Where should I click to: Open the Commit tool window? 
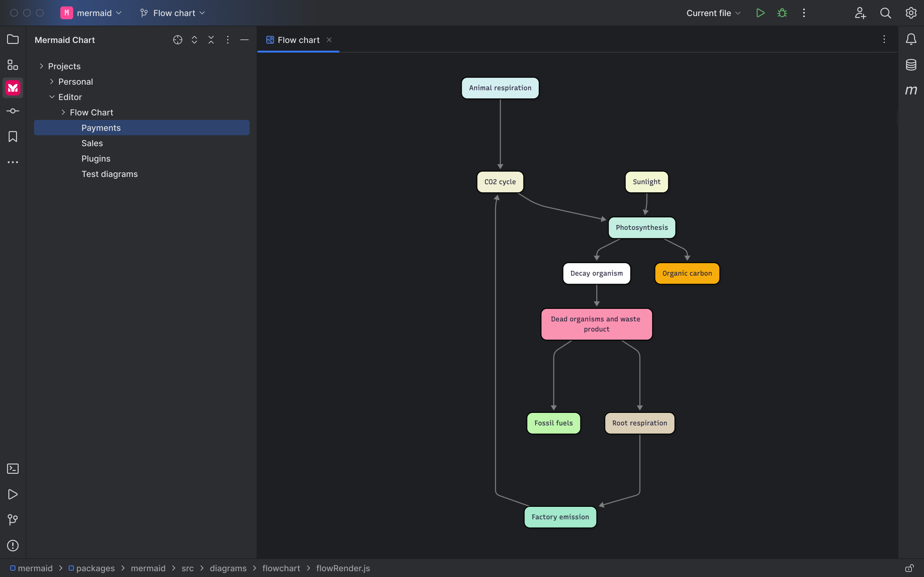tap(13, 111)
